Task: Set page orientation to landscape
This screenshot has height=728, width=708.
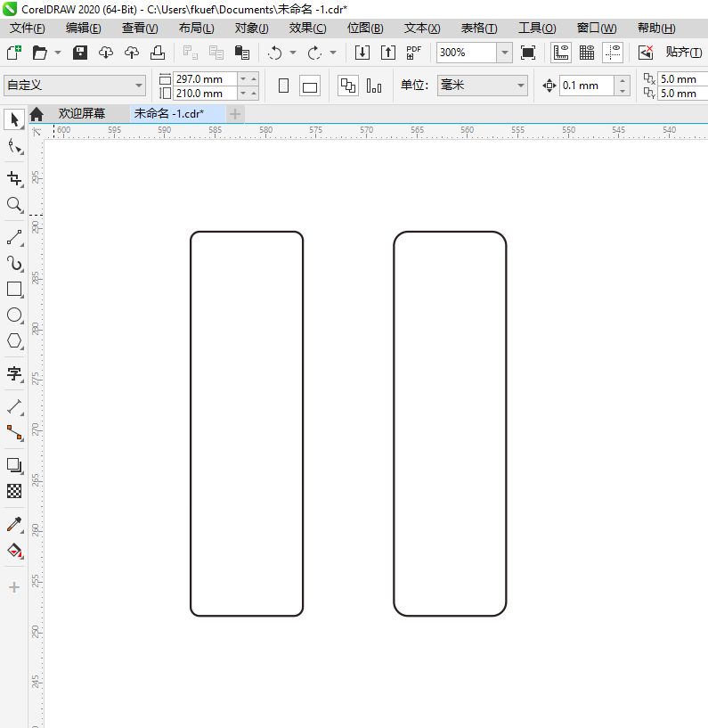Action: point(309,86)
